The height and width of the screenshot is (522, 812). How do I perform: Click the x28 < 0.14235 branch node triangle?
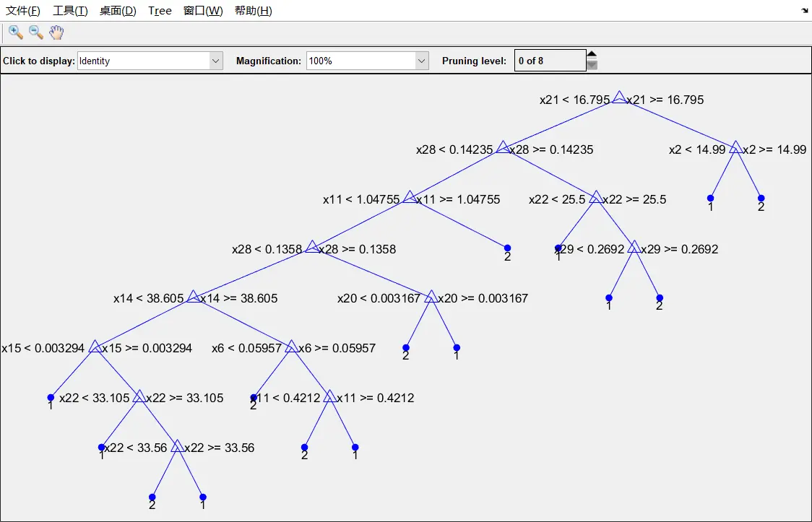point(503,147)
